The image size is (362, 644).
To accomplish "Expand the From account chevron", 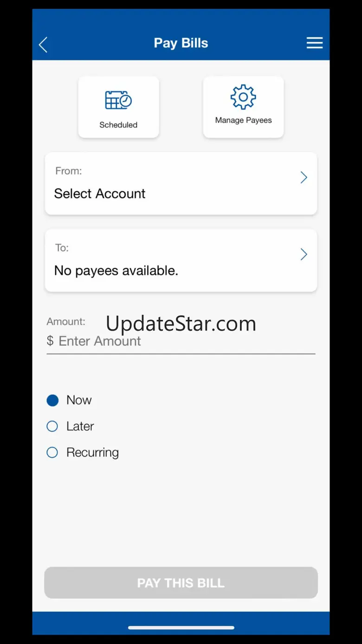I will point(304,177).
